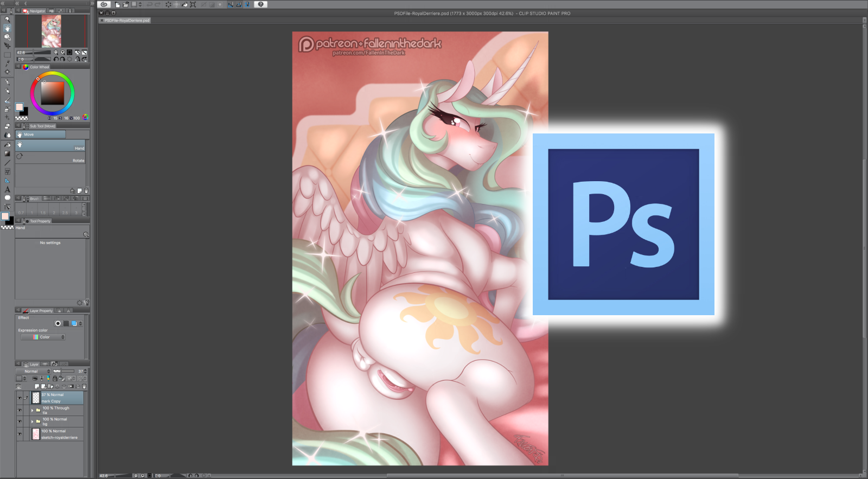Select the Gradient tool
The image size is (868, 479).
(x=7, y=154)
